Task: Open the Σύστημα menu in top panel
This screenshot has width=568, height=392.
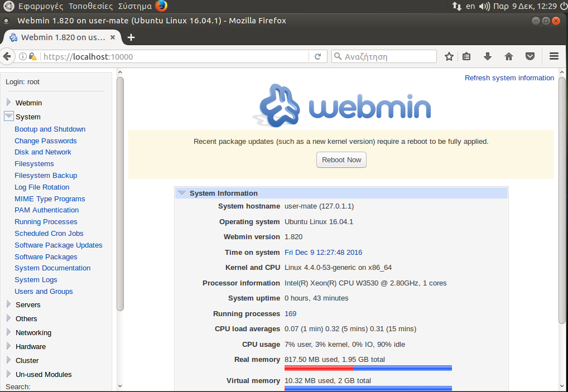Action: click(x=134, y=7)
